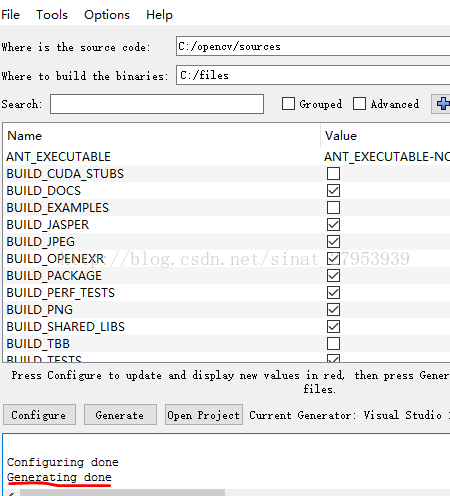The height and width of the screenshot is (496, 450).
Task: Select the BUILD_JPEG row name
Action: [41, 242]
